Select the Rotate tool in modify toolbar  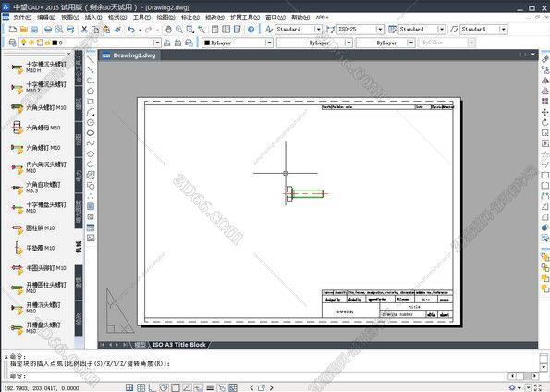click(x=544, y=122)
